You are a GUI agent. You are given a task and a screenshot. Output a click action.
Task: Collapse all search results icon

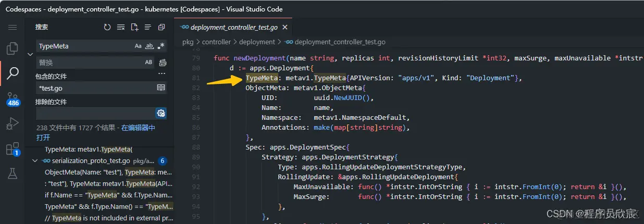click(162, 27)
